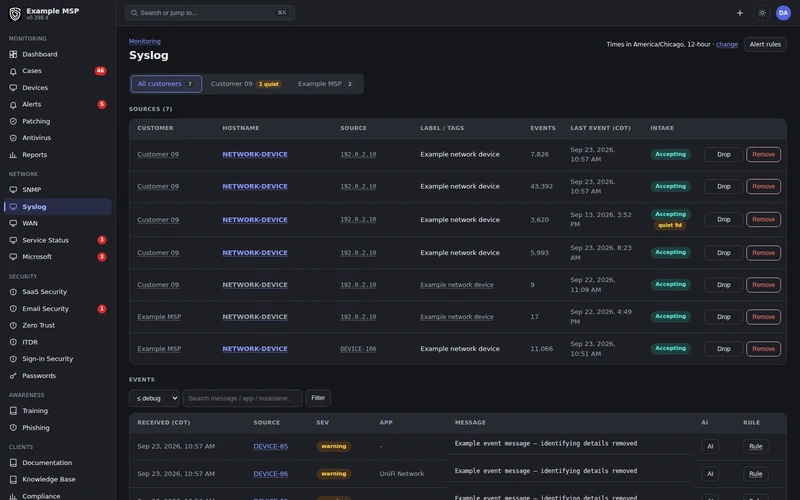Select the Customer 09 tab

point(245,84)
